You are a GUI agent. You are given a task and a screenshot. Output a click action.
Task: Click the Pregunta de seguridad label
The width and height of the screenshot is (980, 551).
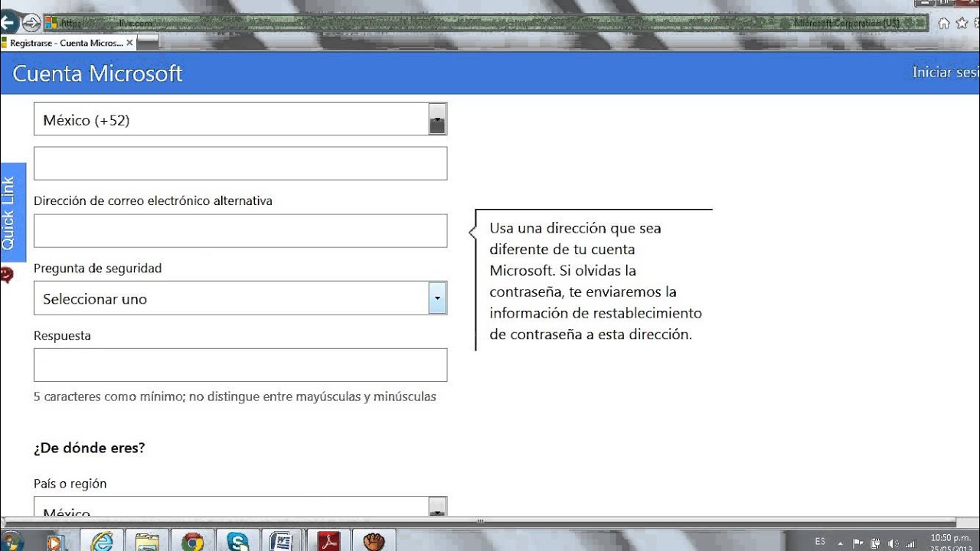pos(97,269)
